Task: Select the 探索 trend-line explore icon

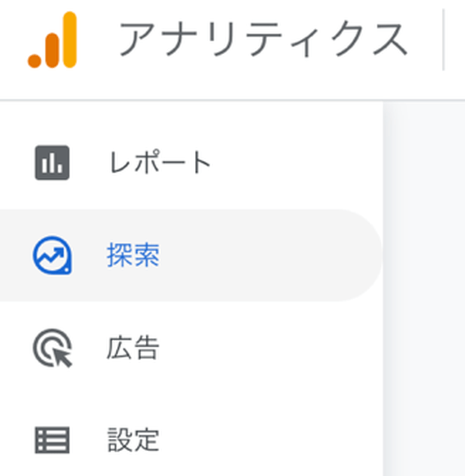Action: pyautogui.click(x=52, y=255)
